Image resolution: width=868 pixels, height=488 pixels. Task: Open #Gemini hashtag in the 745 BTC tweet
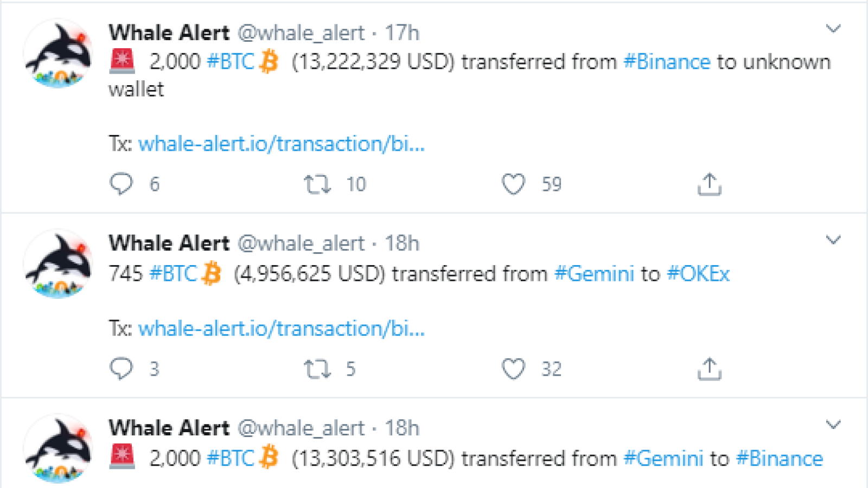point(594,274)
